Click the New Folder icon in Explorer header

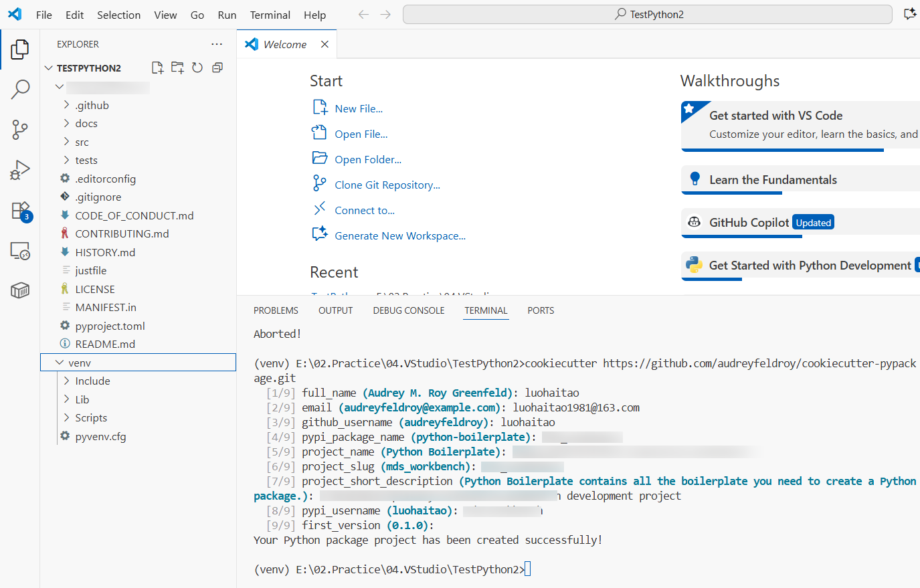click(x=177, y=68)
